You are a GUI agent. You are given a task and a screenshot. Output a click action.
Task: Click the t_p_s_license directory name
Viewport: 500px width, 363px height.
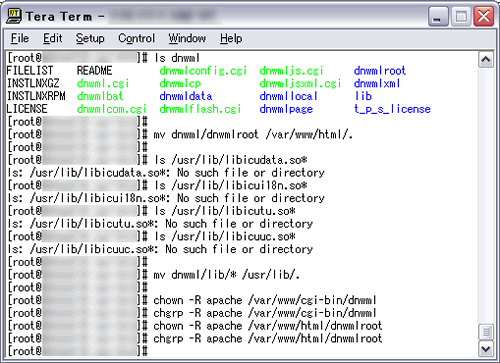392,109
